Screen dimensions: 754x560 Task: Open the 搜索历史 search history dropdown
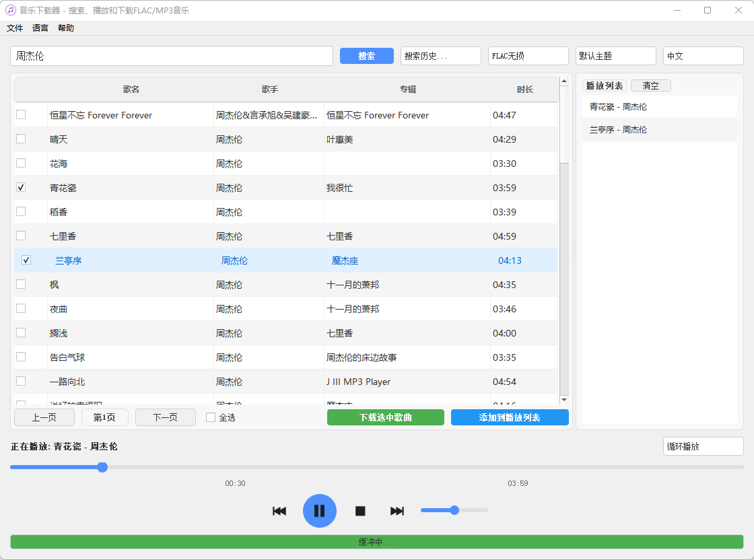click(440, 56)
